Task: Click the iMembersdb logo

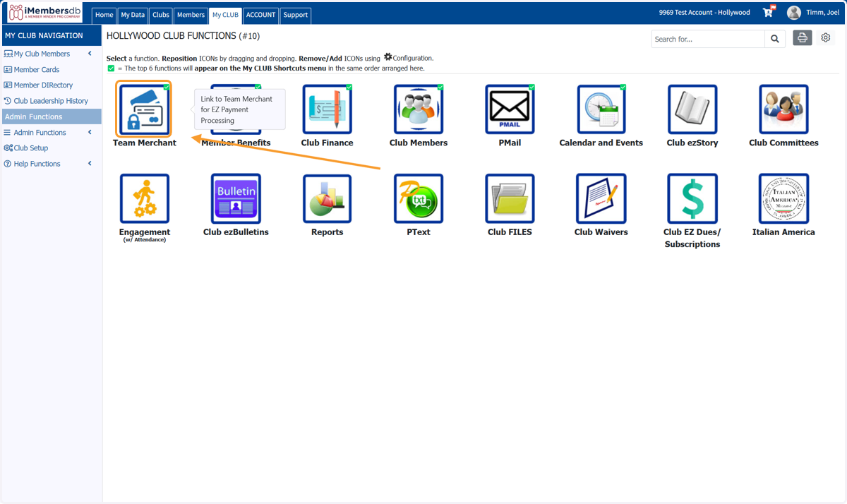Action: (x=45, y=12)
